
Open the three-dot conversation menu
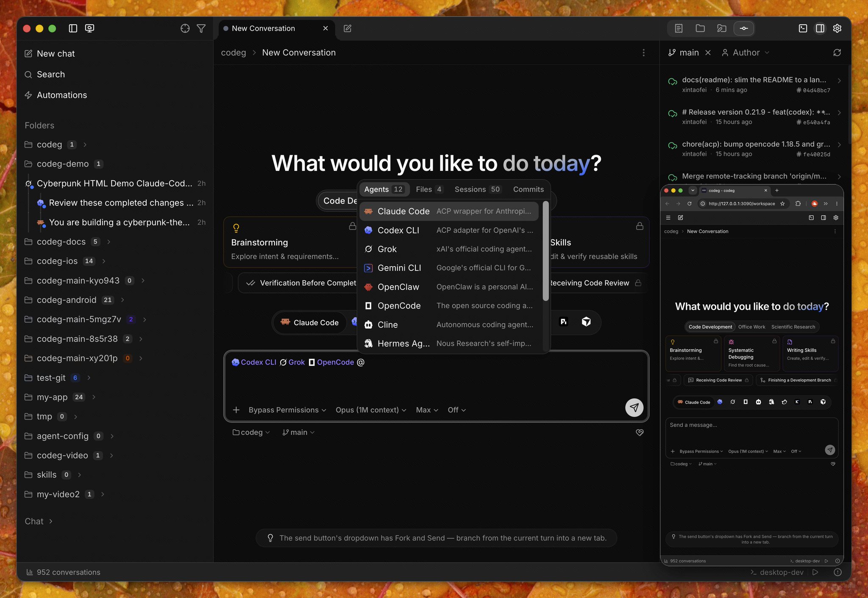point(644,53)
